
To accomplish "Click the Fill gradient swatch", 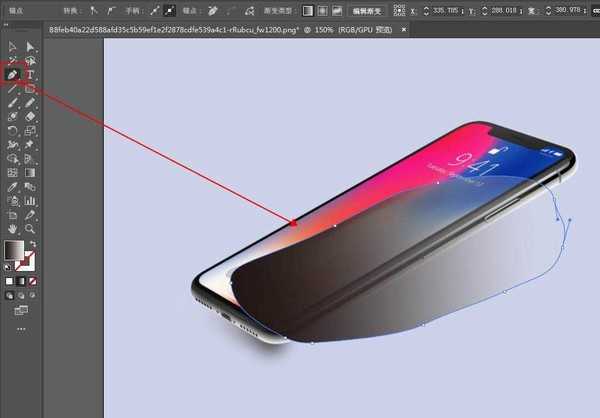I will (14, 250).
